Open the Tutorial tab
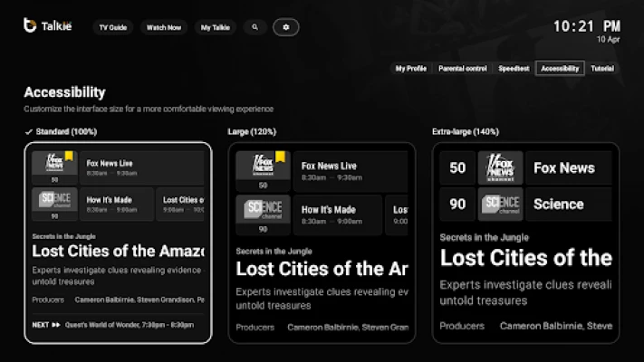 click(x=601, y=69)
